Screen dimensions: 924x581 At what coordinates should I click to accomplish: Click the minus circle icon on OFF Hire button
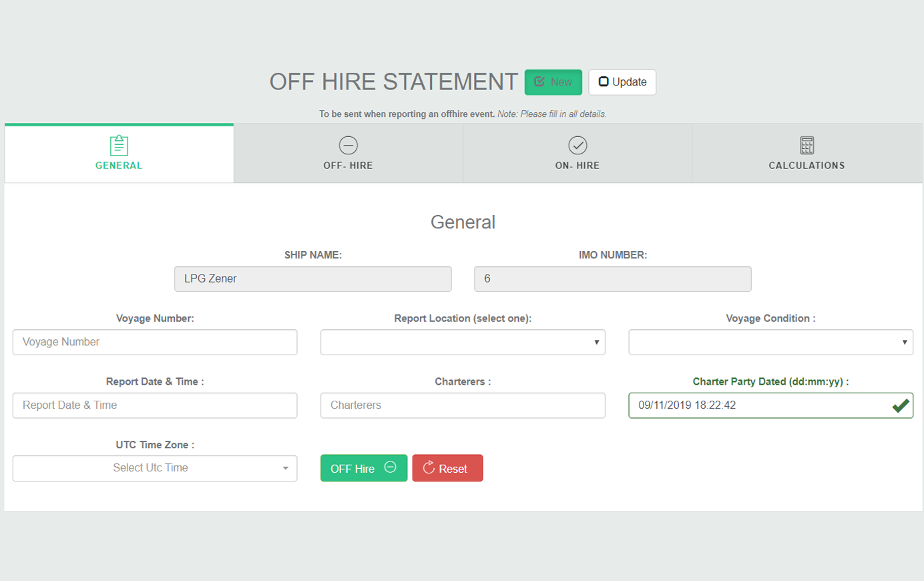(x=391, y=467)
